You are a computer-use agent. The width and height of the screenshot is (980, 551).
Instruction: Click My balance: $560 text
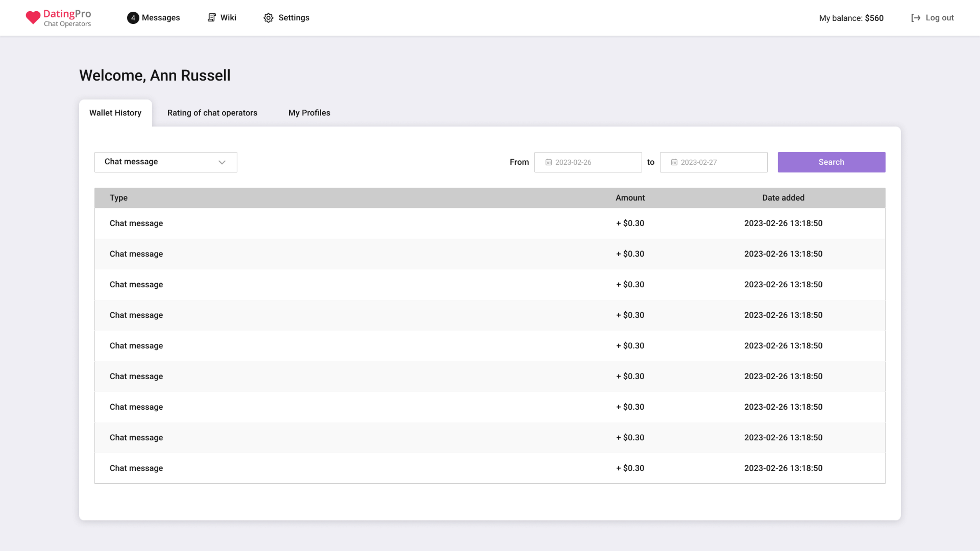click(x=851, y=18)
